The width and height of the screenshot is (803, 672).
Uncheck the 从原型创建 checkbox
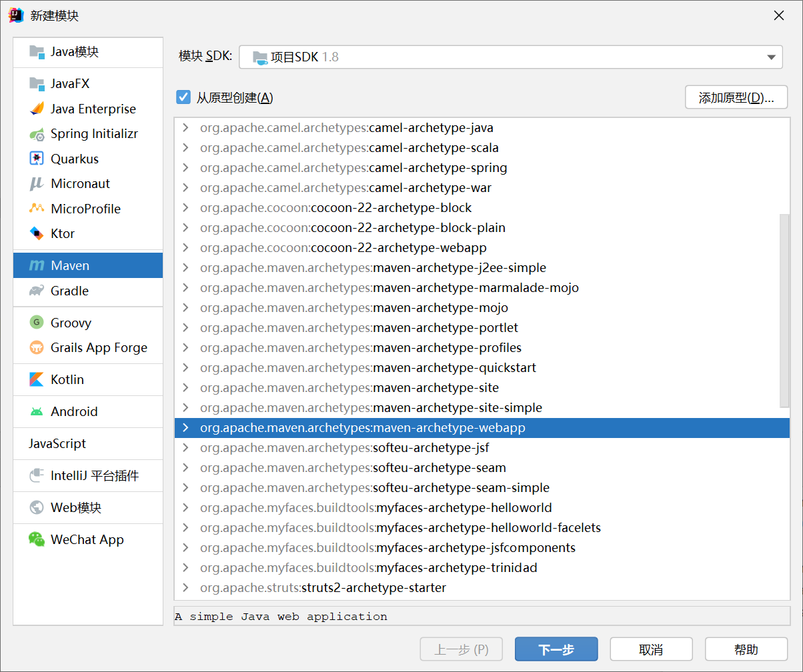[183, 97]
